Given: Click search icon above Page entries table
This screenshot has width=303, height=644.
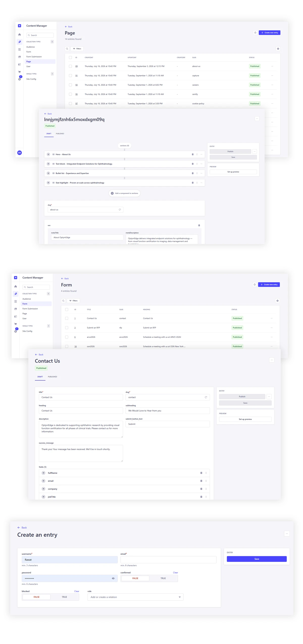Looking at the screenshot, I should click(67, 49).
